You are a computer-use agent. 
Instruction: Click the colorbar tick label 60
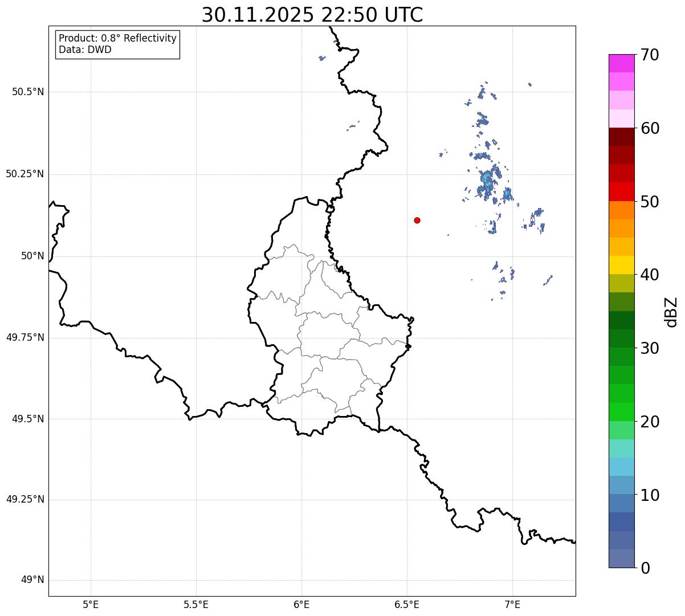[650, 128]
